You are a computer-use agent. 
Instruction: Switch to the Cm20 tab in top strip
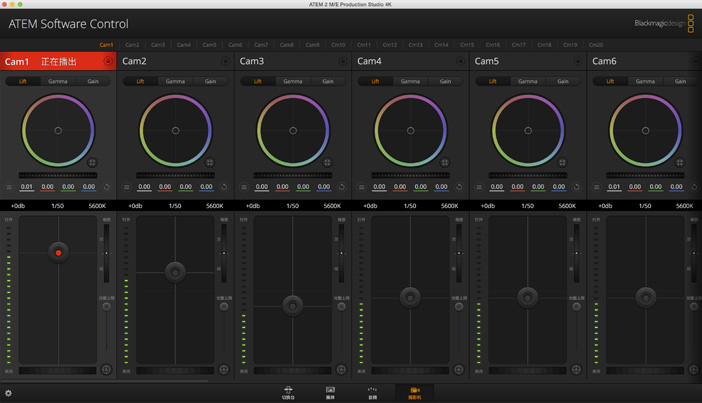[596, 45]
